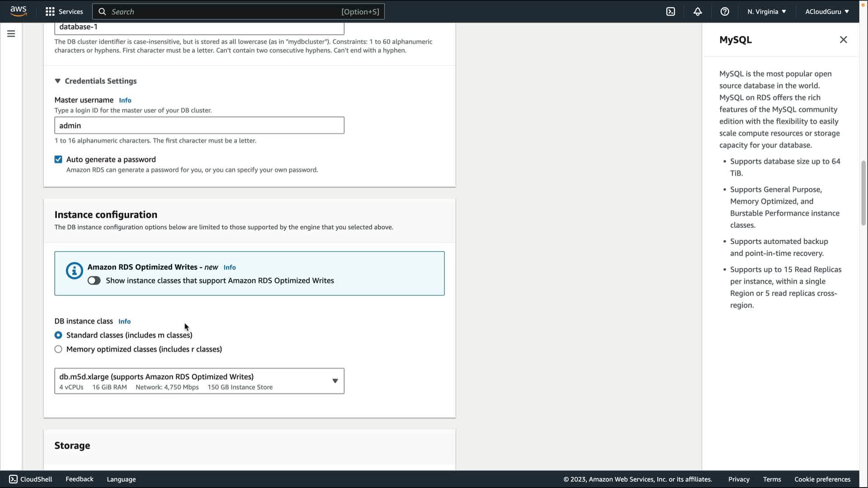Close the MySQL help panel
Viewport: 868px width, 488px height.
pyautogui.click(x=843, y=40)
